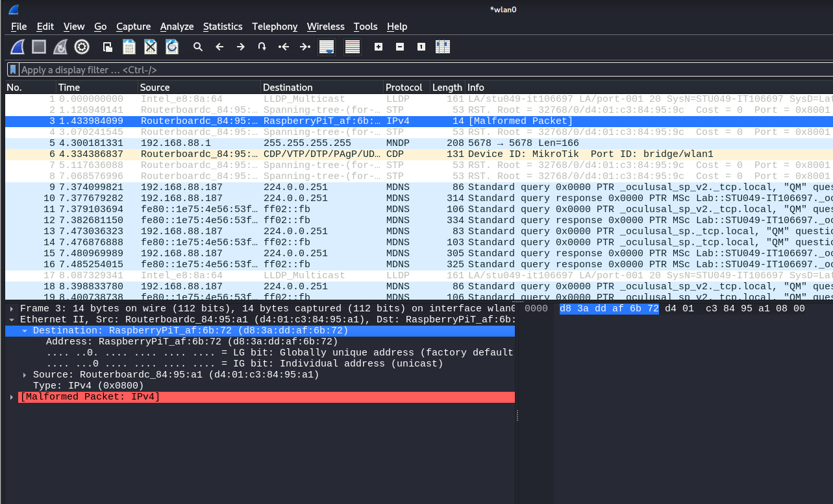Collapse the Ethernet II section
The height and width of the screenshot is (504, 833).
click(12, 320)
